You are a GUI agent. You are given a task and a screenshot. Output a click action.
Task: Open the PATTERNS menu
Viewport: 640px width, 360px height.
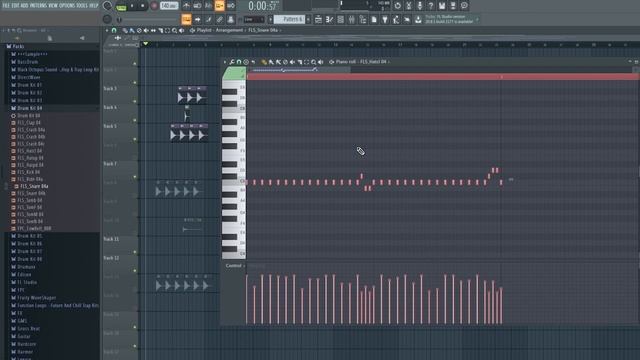[38, 6]
